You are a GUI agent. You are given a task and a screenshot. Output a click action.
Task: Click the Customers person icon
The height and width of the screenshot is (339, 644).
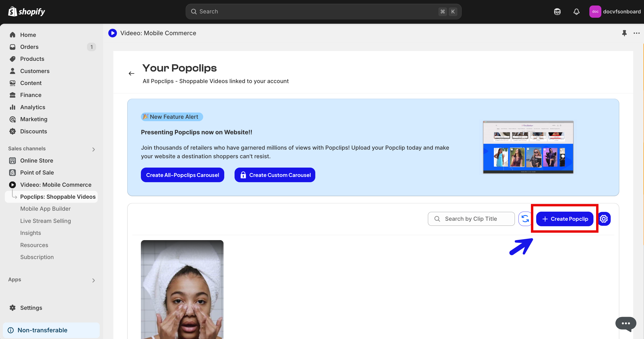12,71
